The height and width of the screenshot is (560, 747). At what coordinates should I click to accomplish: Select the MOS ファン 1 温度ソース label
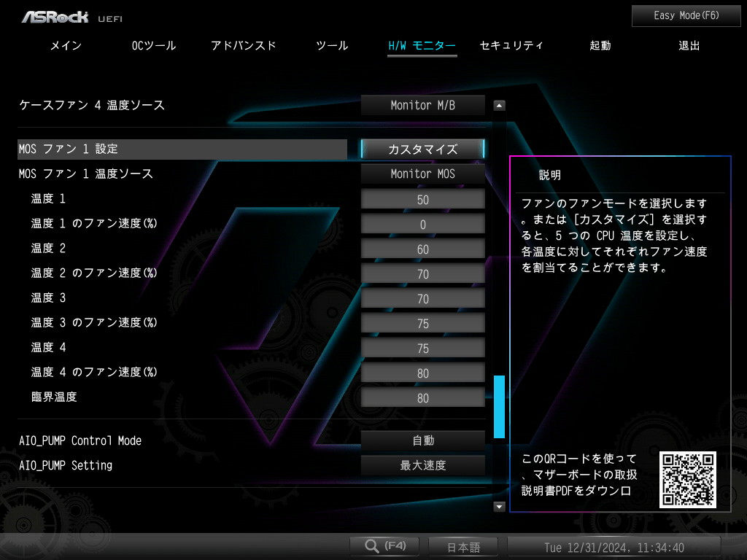[86, 174]
